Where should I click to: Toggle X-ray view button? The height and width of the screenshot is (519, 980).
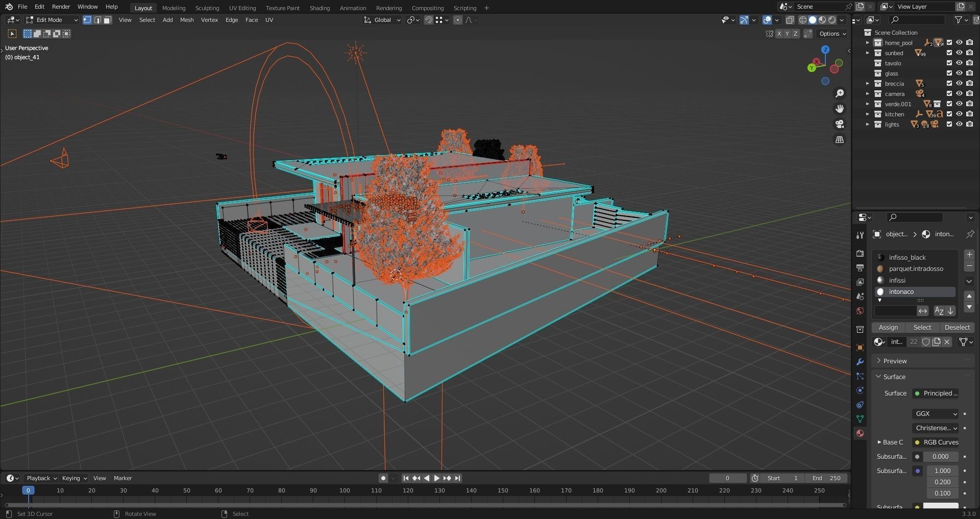point(790,20)
